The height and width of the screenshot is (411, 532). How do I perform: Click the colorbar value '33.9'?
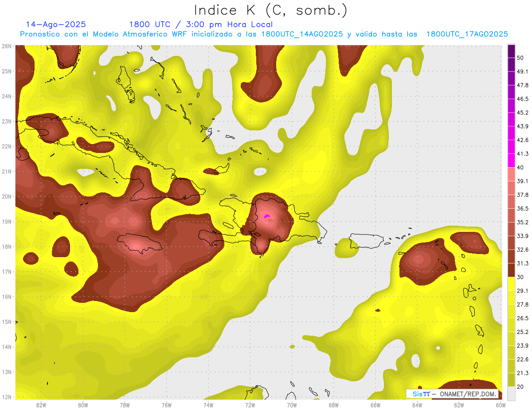coord(523,236)
